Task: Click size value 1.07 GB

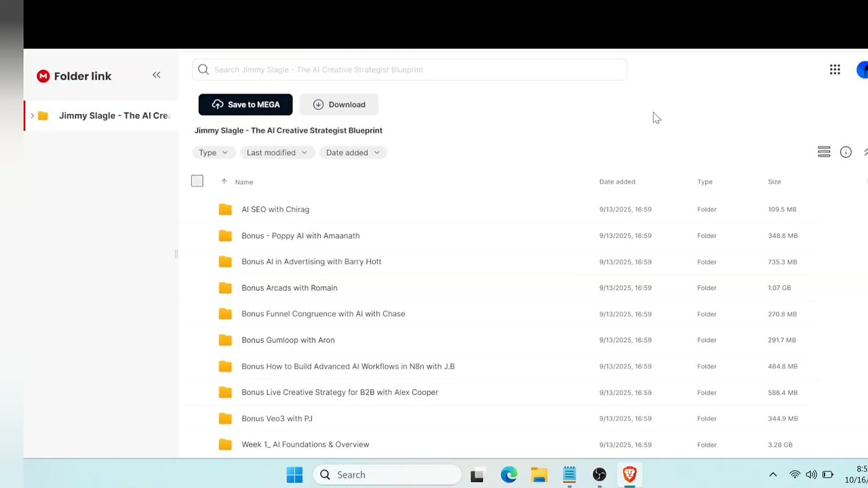Action: pyautogui.click(x=779, y=288)
